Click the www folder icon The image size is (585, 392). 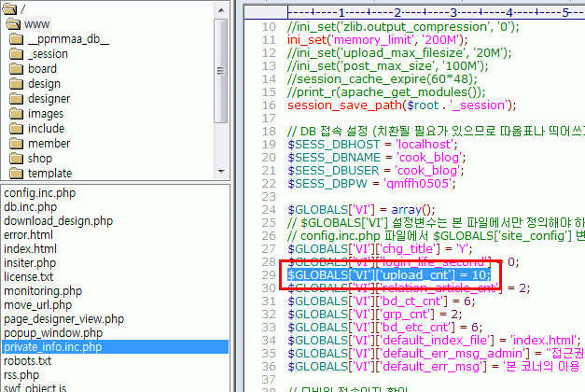click(x=14, y=23)
